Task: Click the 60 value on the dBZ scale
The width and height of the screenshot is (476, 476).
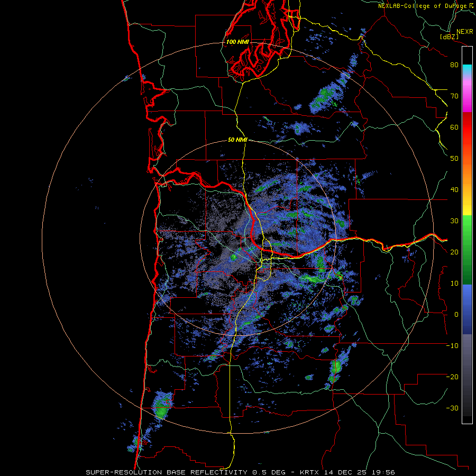Action: tap(454, 127)
